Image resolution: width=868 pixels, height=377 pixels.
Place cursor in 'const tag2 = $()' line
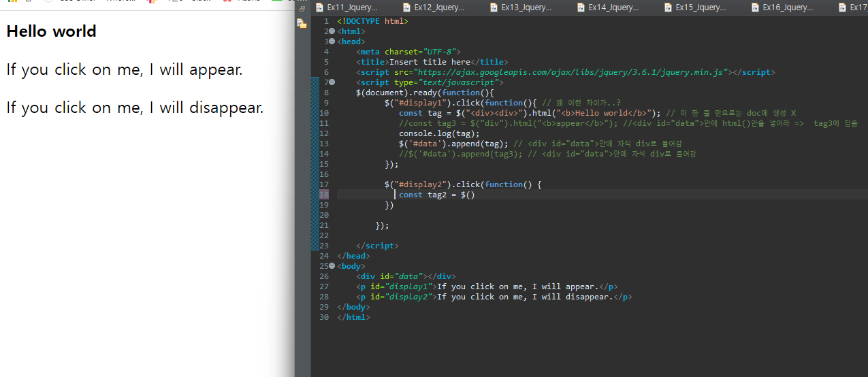[x=436, y=195]
